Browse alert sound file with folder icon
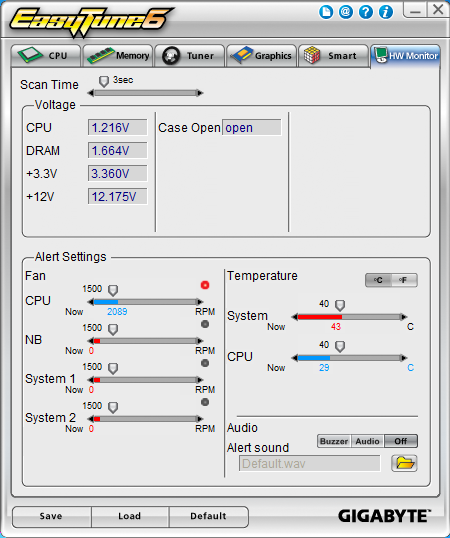450x538 pixels. (x=404, y=463)
